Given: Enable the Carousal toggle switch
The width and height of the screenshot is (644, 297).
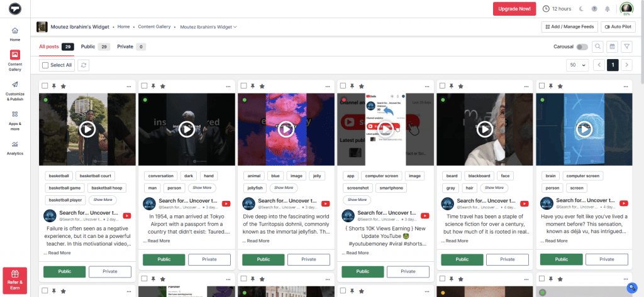Looking at the screenshot, I should pos(582,46).
